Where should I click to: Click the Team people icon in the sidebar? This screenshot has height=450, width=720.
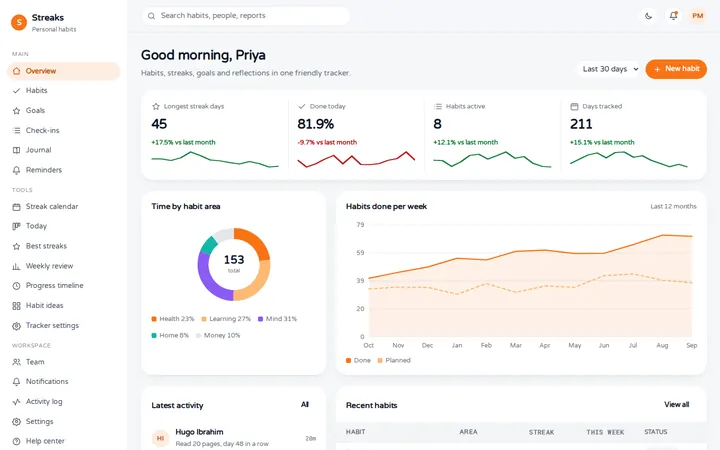coord(17,362)
